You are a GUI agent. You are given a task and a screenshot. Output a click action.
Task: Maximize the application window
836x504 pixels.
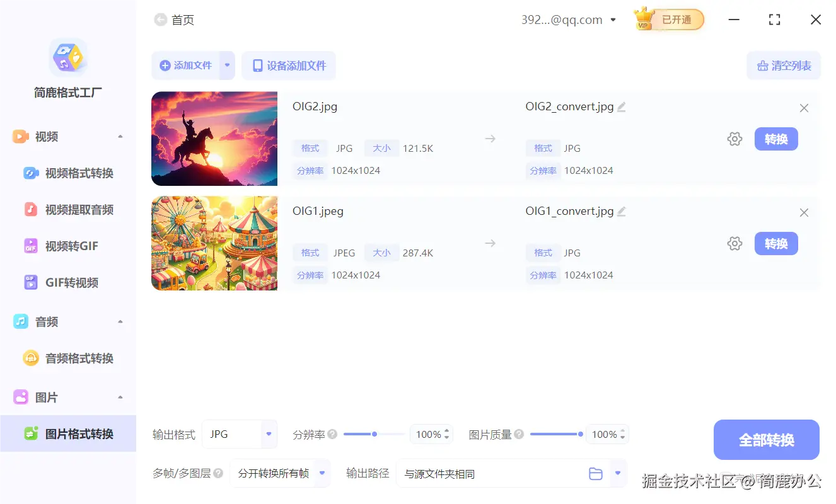(775, 20)
